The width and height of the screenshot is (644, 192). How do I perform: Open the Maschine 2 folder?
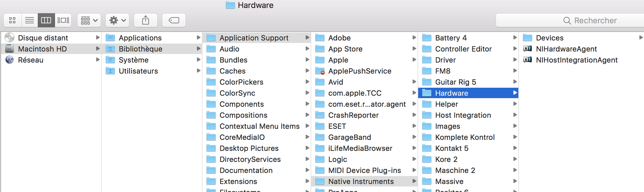[x=468, y=170]
